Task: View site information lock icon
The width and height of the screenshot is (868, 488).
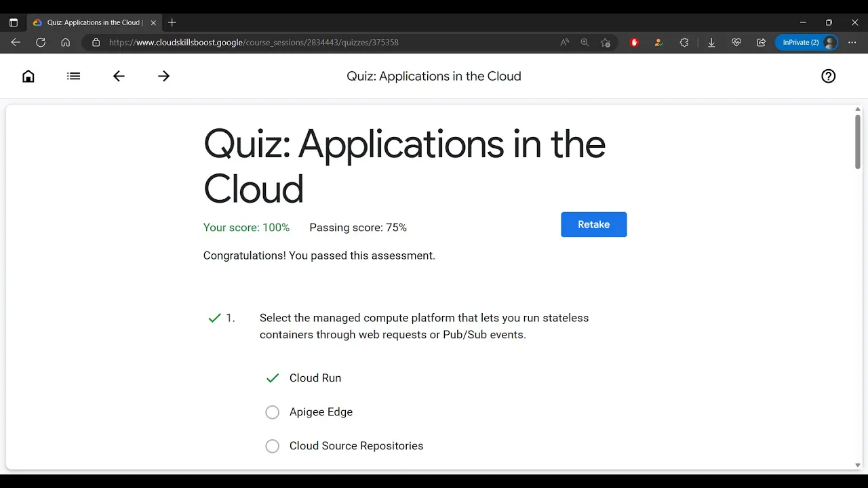Action: tap(96, 42)
